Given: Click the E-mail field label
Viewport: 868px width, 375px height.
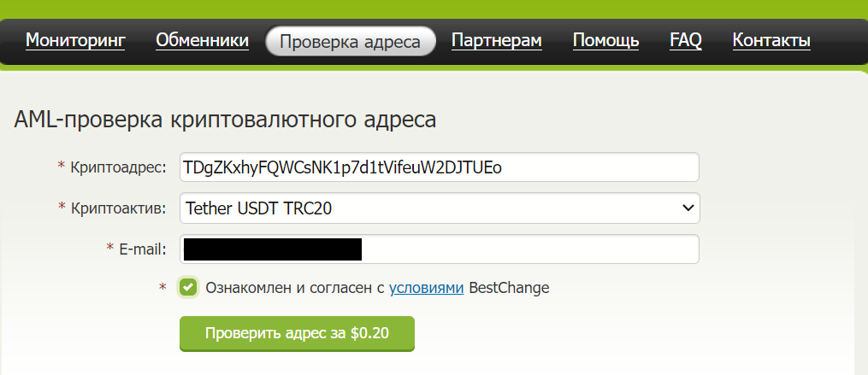Looking at the screenshot, I should point(142,249).
